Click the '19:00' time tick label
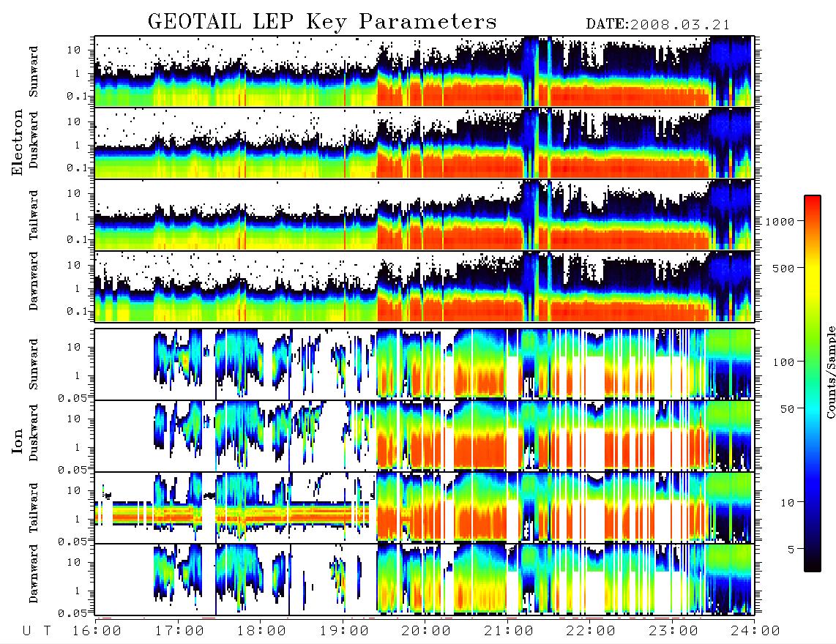This screenshot has height=644, width=836. click(x=344, y=632)
